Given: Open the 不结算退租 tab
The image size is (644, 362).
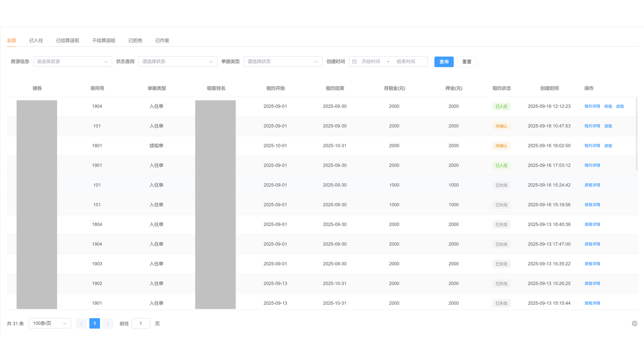Looking at the screenshot, I should [x=104, y=40].
